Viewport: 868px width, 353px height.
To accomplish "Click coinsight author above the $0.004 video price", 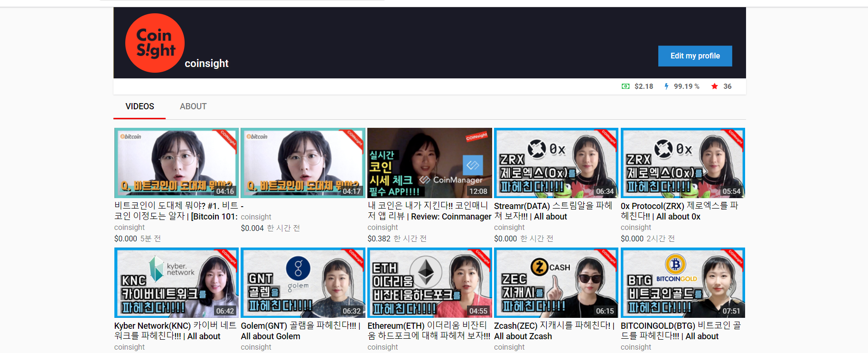I will (256, 217).
